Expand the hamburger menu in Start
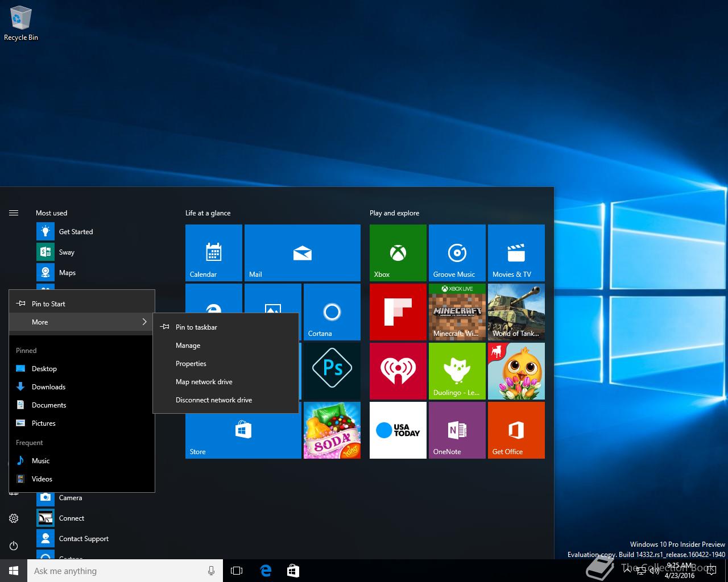The width and height of the screenshot is (728, 582). 14,213
